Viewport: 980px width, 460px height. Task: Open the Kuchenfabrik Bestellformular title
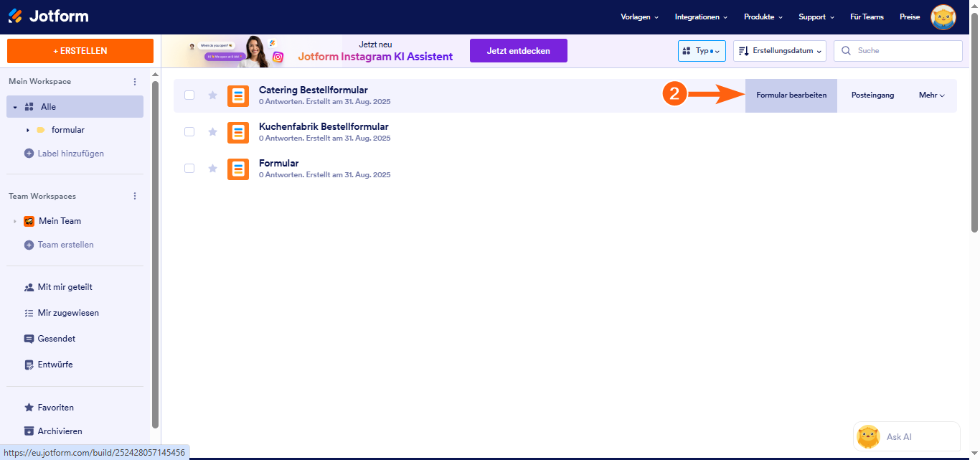[324, 127]
